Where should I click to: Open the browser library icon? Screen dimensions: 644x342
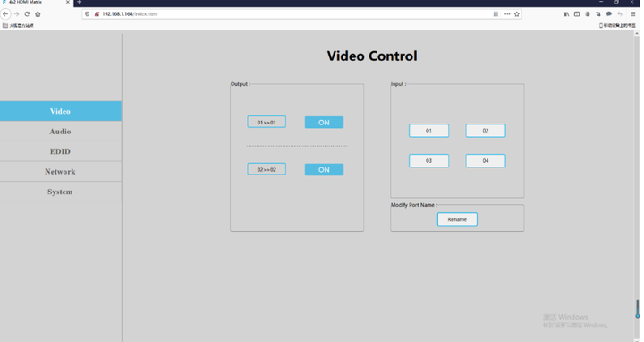(x=566, y=14)
